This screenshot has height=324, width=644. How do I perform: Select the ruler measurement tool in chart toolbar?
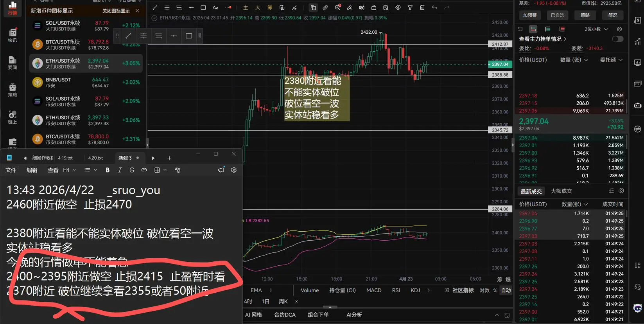(325, 7)
